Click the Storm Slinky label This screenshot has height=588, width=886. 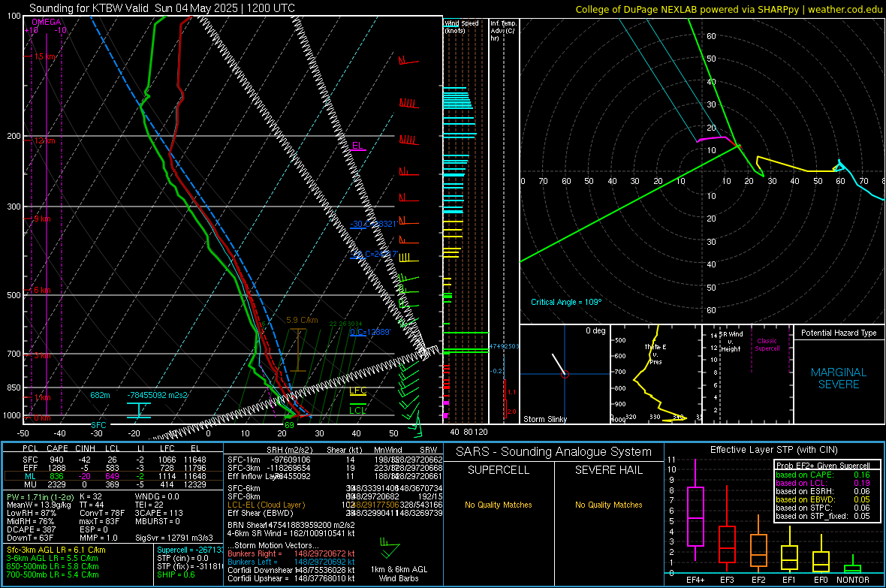click(x=544, y=419)
